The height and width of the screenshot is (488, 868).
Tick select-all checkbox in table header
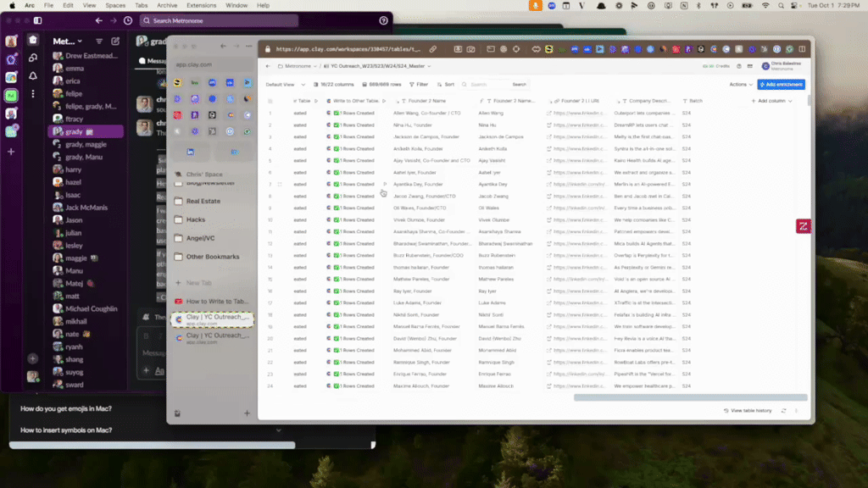coord(270,102)
